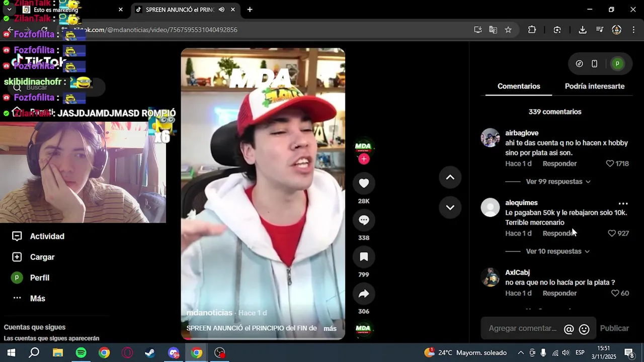The image size is (644, 362).
Task: Open more options on alequimes' comment
Action: (623, 204)
